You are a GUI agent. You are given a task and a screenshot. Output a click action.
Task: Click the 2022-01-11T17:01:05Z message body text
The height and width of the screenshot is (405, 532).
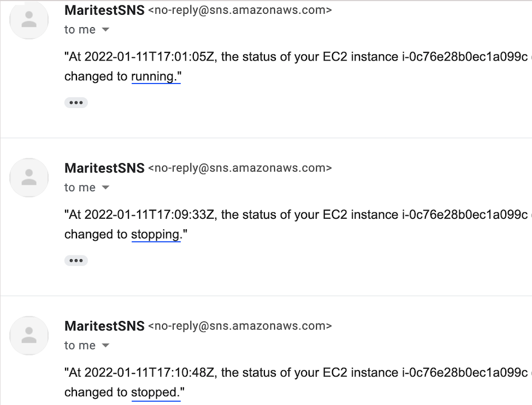click(x=295, y=57)
